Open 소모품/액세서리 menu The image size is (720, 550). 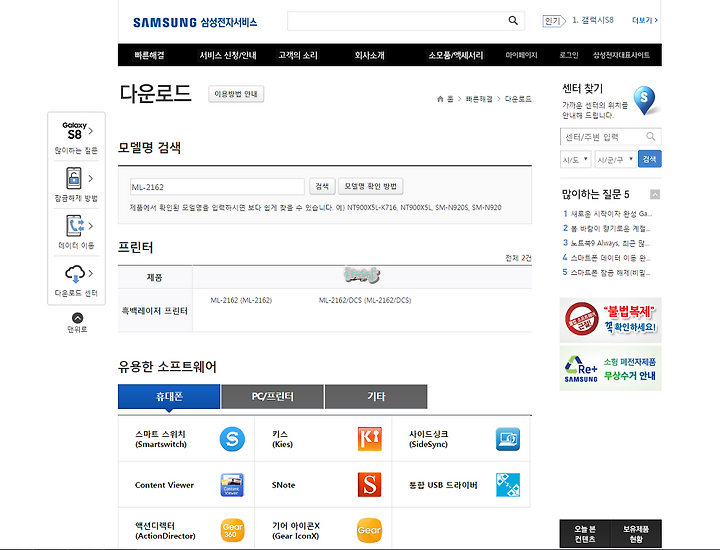point(456,55)
